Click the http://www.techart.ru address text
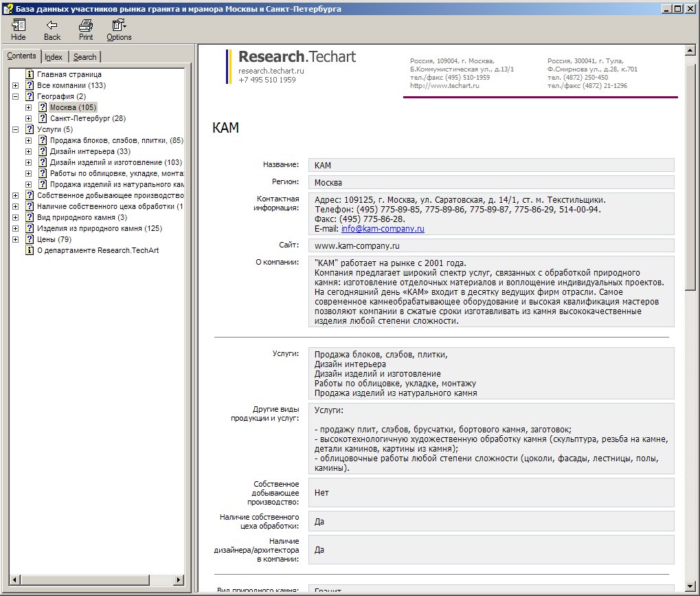Viewport: 700px width, 596px height. tap(444, 85)
